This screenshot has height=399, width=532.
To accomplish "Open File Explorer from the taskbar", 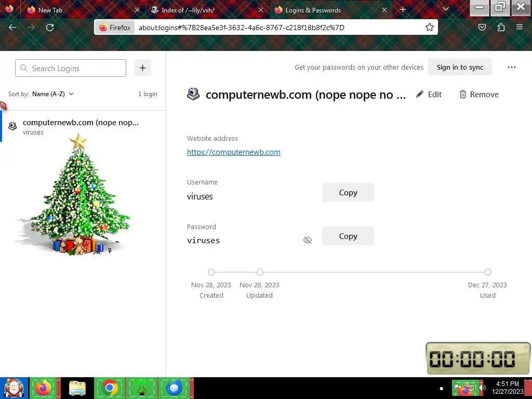I will [77, 388].
